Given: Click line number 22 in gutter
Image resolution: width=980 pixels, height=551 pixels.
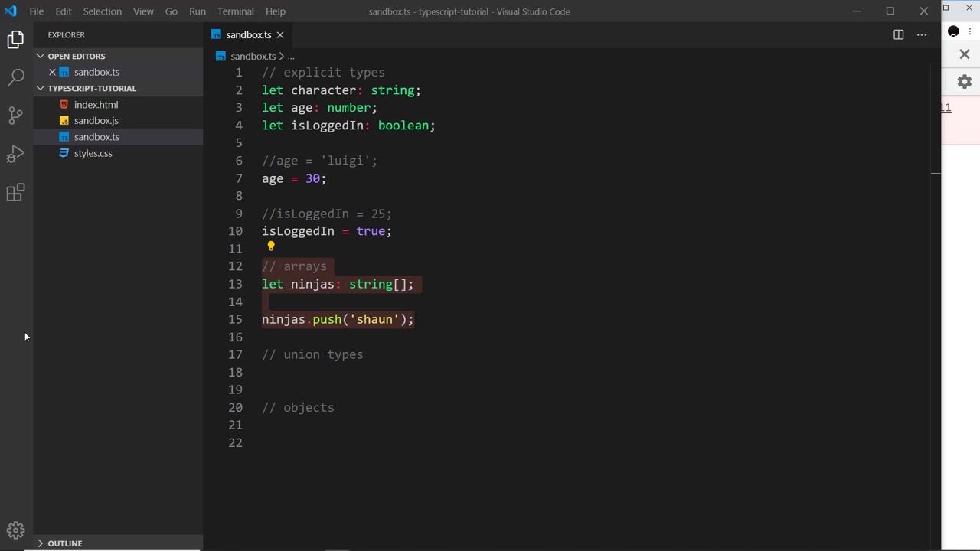Looking at the screenshot, I should coord(235,442).
